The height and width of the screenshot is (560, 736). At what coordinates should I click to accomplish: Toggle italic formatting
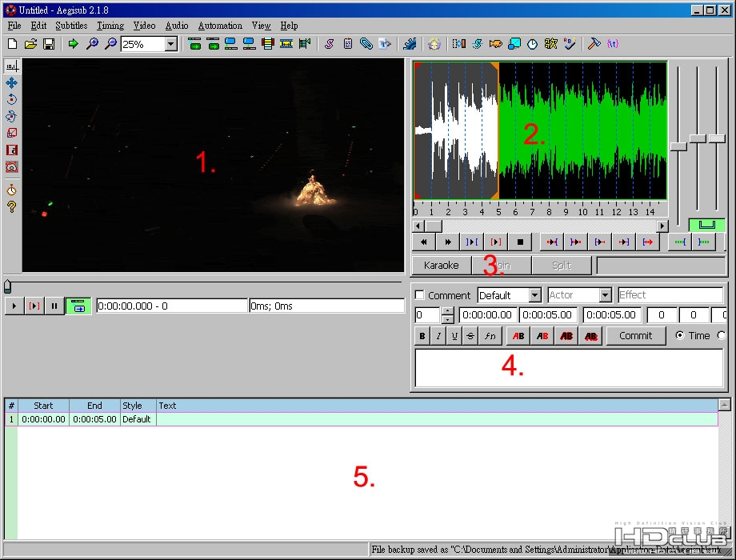tap(438, 336)
